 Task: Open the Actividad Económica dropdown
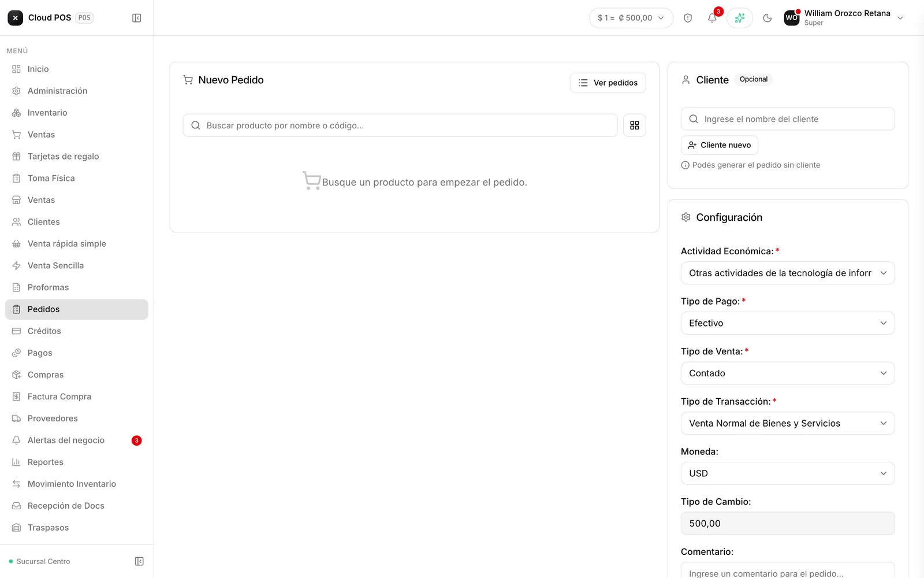click(x=788, y=273)
